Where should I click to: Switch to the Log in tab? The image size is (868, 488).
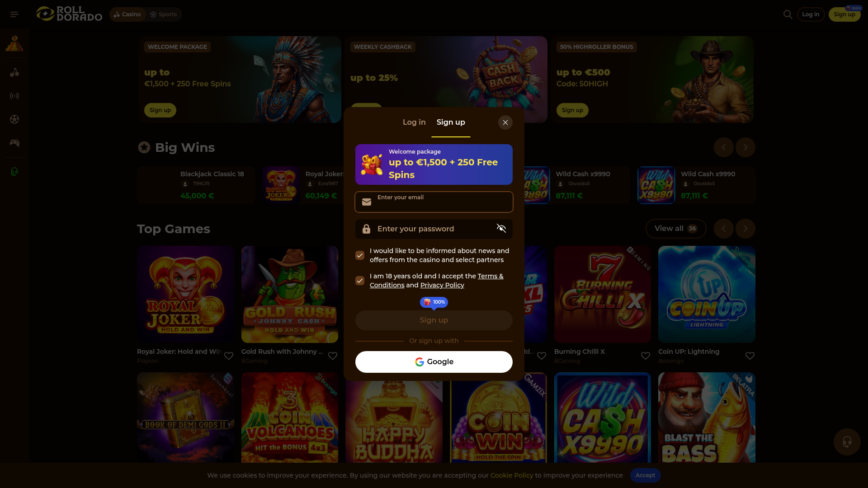[414, 122]
